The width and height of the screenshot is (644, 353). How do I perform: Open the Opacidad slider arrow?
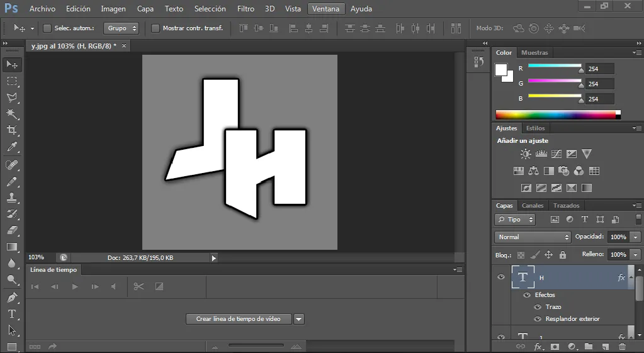tap(636, 237)
